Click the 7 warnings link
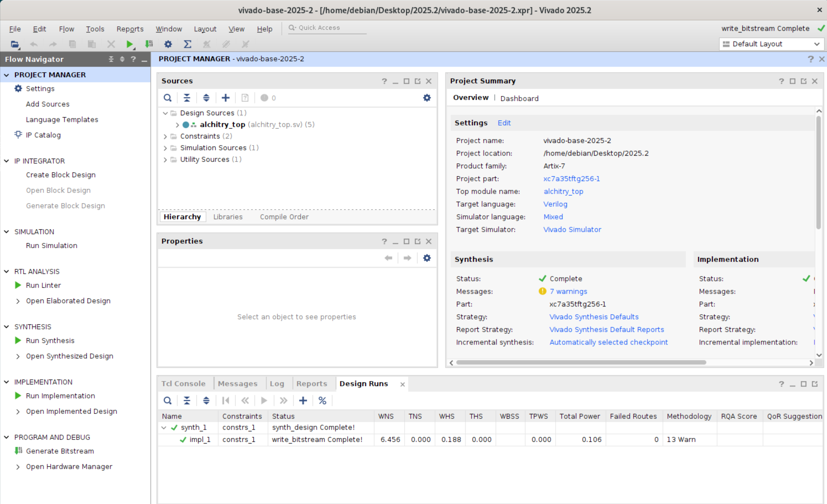 [568, 291]
